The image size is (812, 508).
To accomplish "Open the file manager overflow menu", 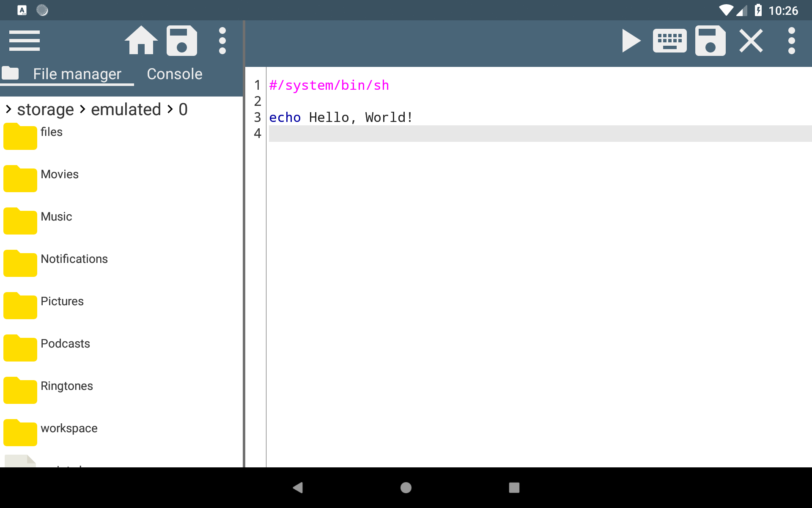I will pyautogui.click(x=222, y=41).
